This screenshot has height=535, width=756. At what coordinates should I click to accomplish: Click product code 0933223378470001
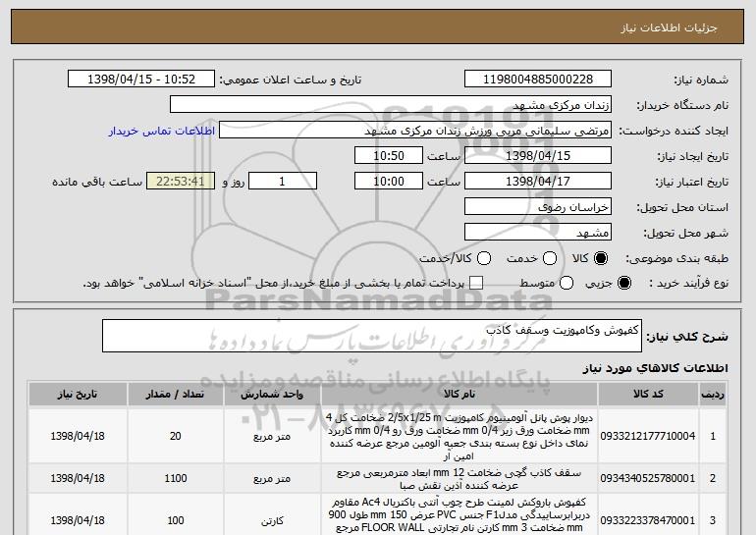pos(648,520)
